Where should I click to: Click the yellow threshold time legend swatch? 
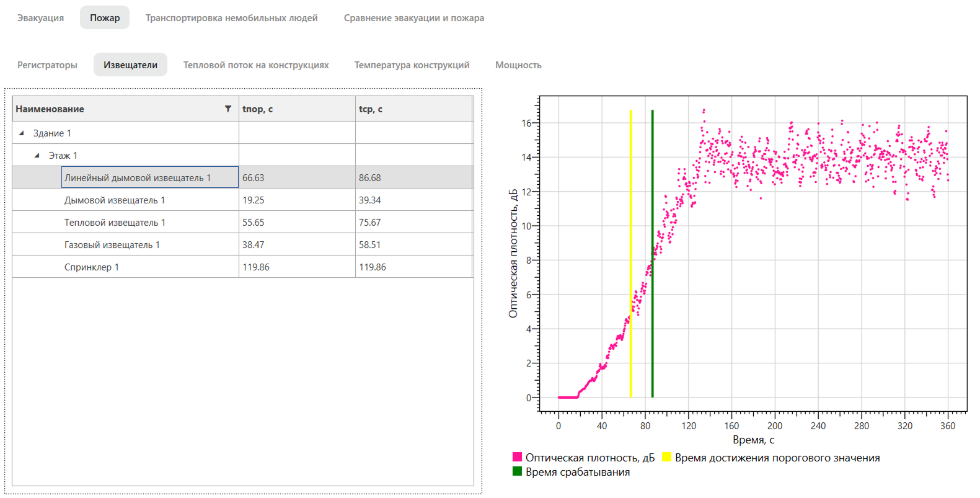[666, 457]
